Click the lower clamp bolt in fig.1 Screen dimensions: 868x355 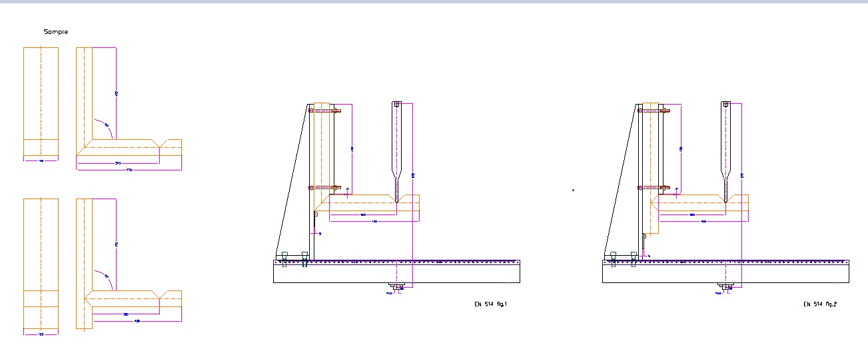(x=325, y=188)
